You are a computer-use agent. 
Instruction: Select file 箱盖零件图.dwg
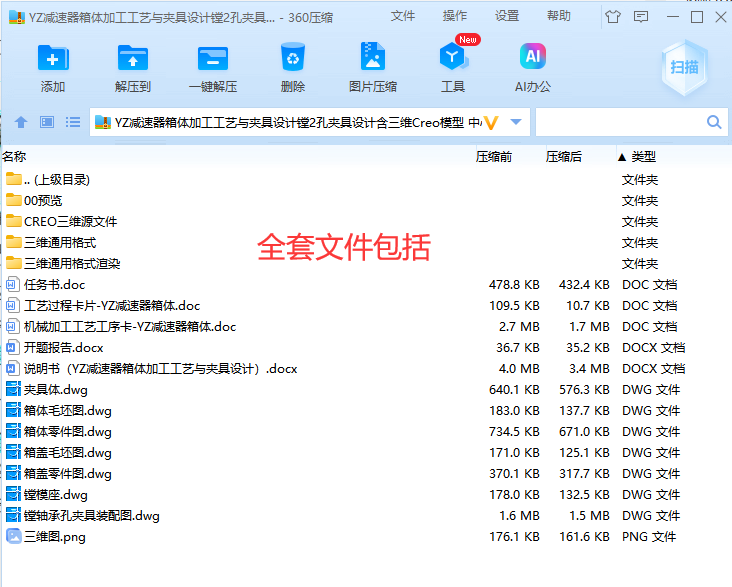coord(59,474)
